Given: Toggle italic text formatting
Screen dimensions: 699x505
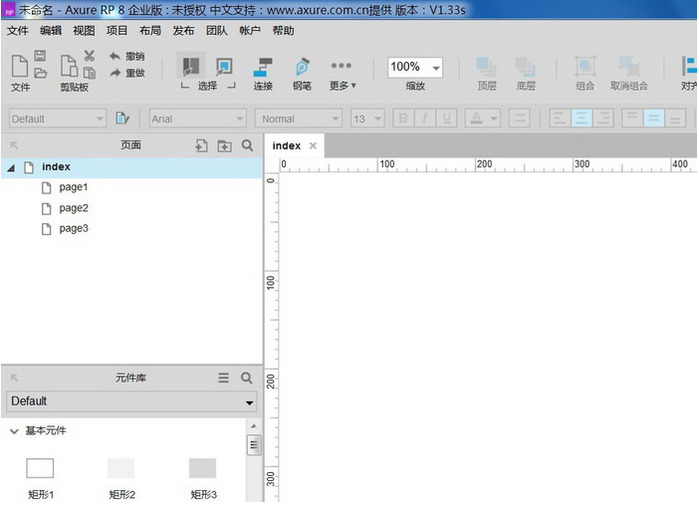Looking at the screenshot, I should (425, 119).
